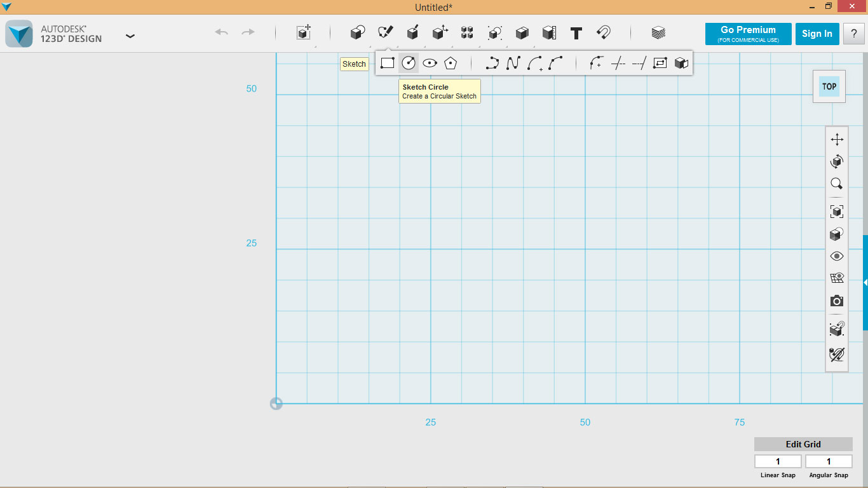Expand the app menu next to 123D Design logo
The image size is (868, 488).
tap(130, 36)
